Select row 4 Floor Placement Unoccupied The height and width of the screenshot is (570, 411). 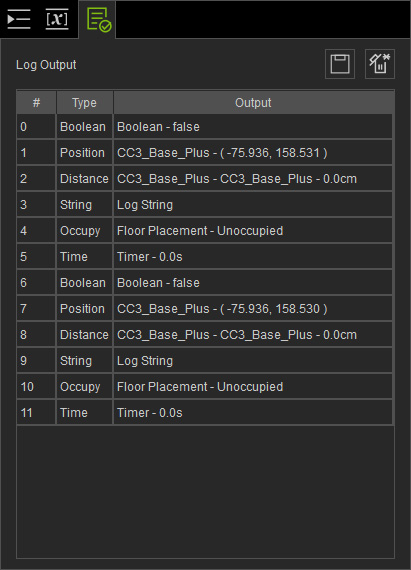point(205,231)
